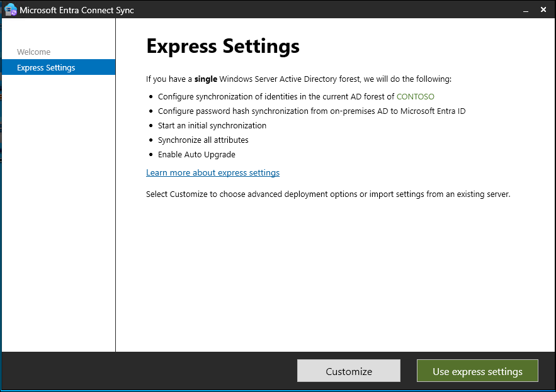The width and height of the screenshot is (556, 392).
Task: Go to the Welcome step in sidebar
Action: click(33, 52)
